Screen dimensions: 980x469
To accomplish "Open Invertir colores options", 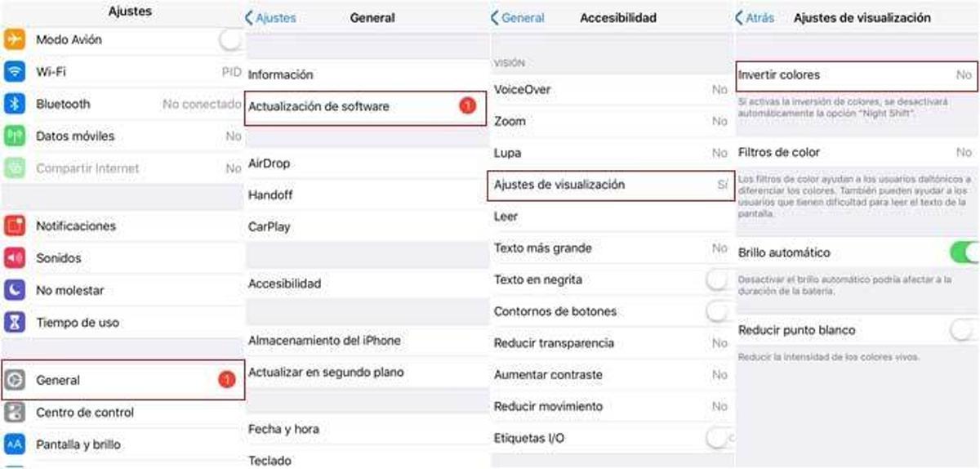I will coord(857,74).
